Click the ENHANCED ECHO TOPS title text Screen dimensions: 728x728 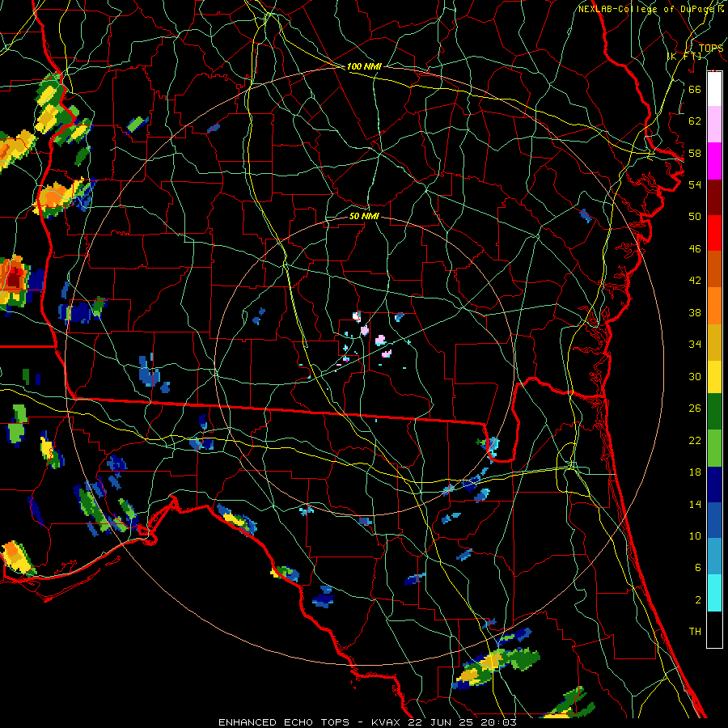(x=284, y=722)
